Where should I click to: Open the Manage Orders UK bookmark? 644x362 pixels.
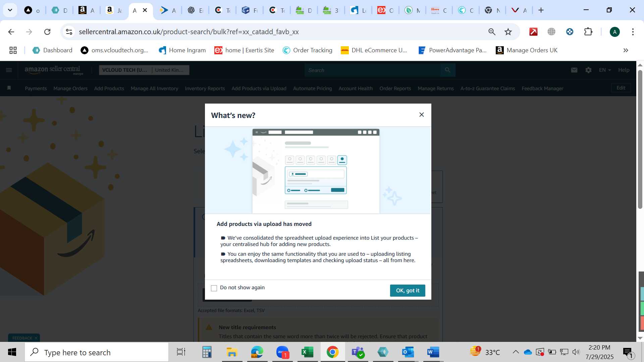pos(527,50)
